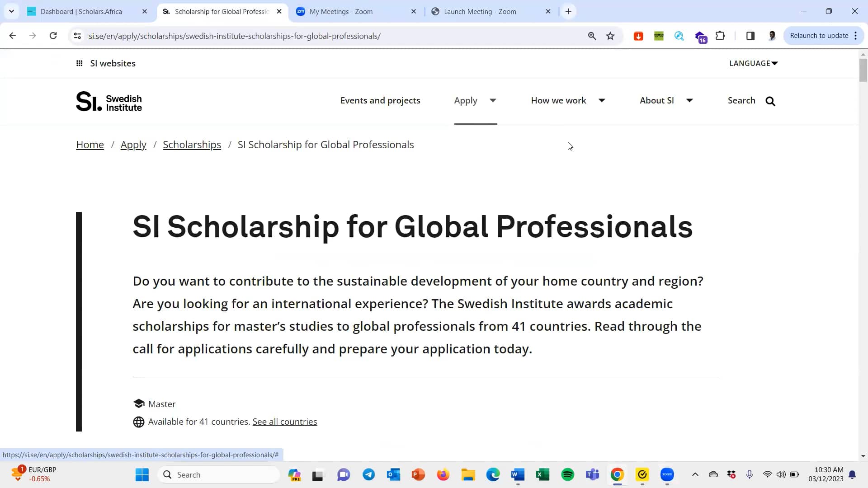Image resolution: width=868 pixels, height=488 pixels.
Task: Click the See all countries link
Action: coord(285,421)
